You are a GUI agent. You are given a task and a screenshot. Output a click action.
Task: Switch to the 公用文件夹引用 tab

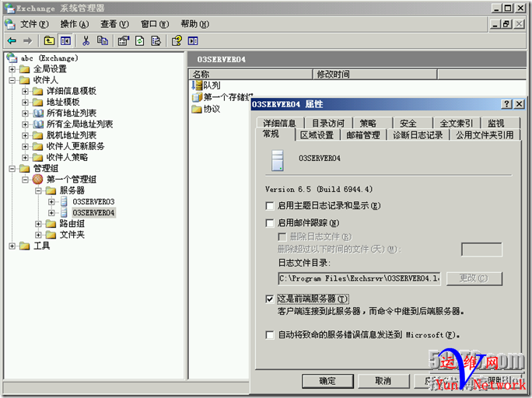pyautogui.click(x=485, y=135)
